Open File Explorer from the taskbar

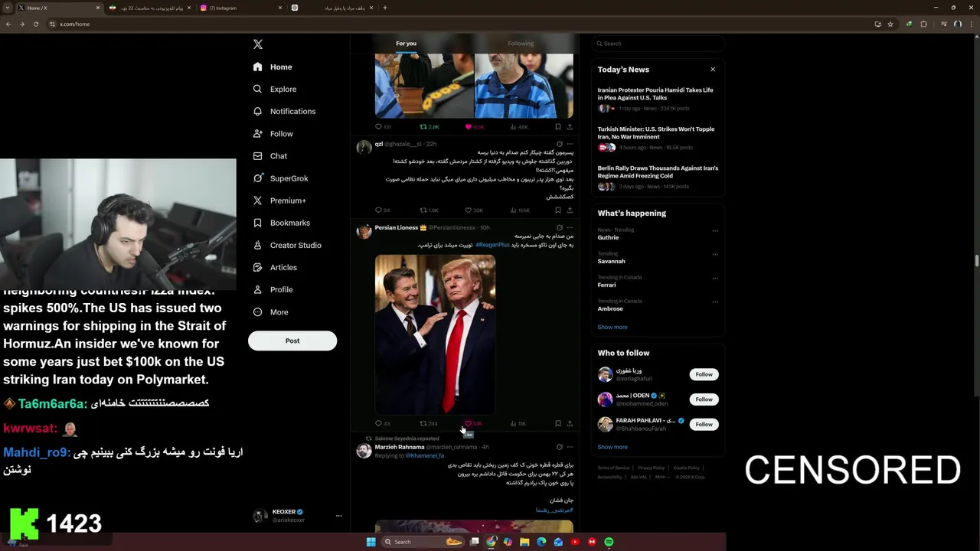524,542
